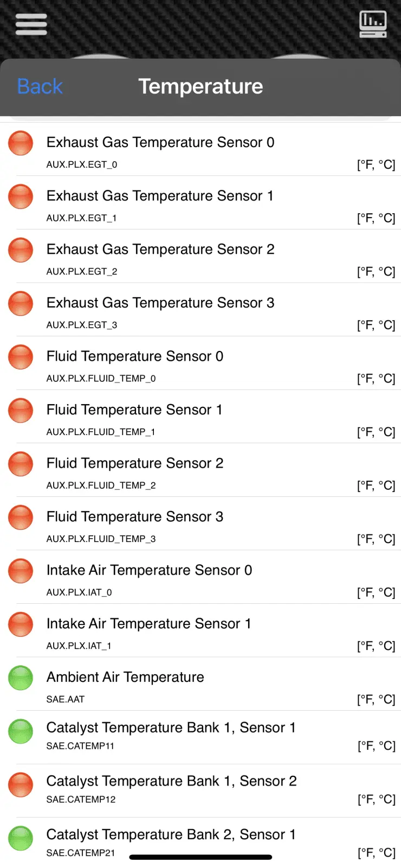Viewport: 401px width, 868px height.
Task: Click the red indicator for Exhaust Gas Sensor 0
Action: [21, 143]
